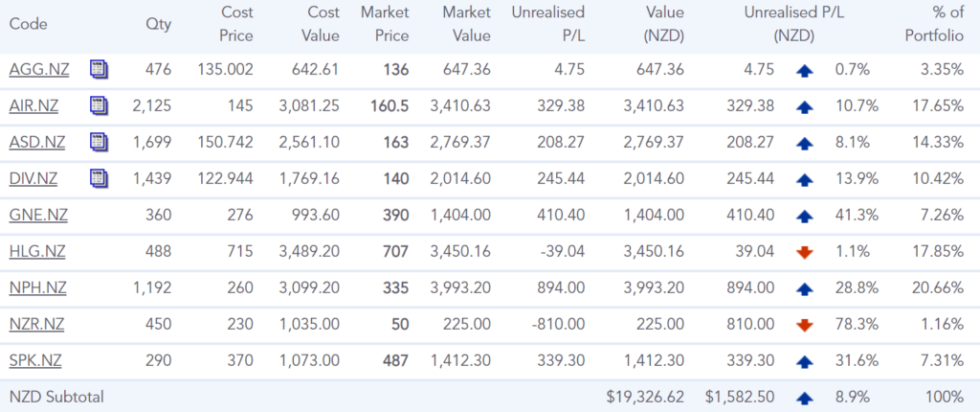Click blue up arrow in SPK.NZ row

pyautogui.click(x=805, y=361)
